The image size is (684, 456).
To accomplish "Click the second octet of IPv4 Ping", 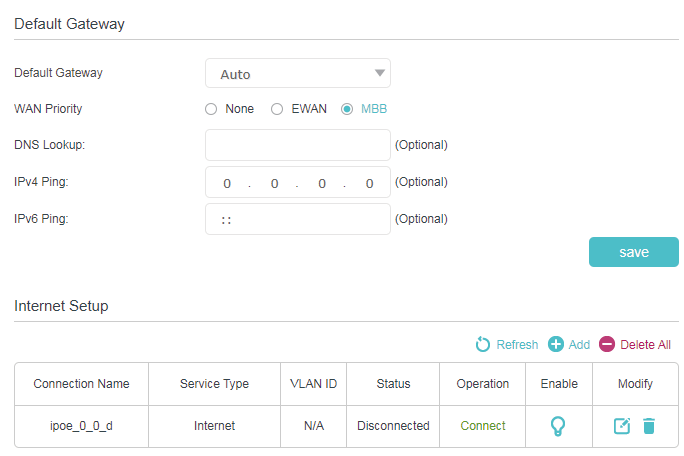I will pos(274,183).
